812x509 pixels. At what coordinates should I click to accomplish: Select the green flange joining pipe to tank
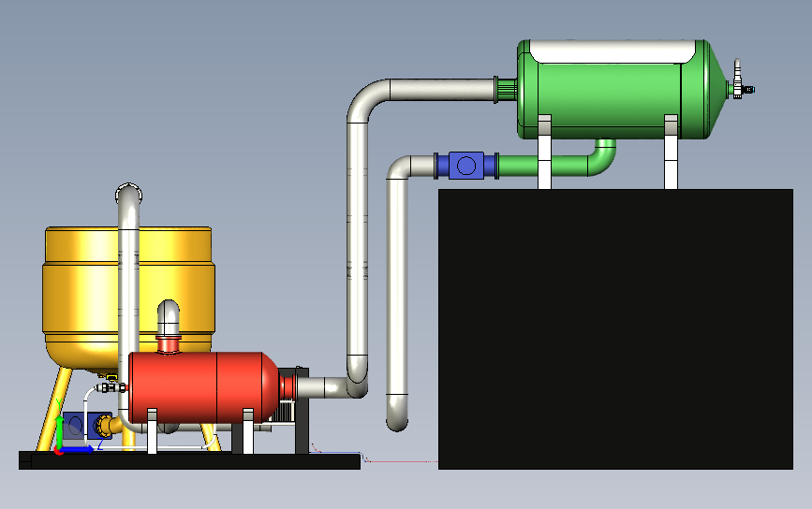[x=506, y=90]
